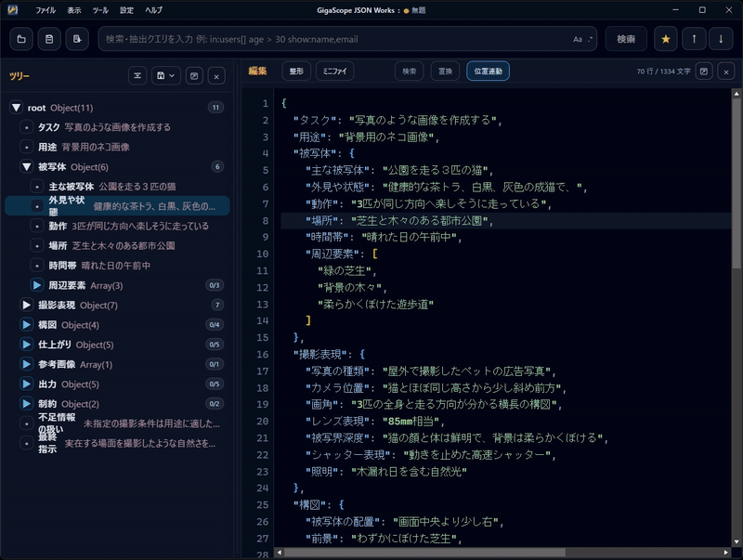Open editor 検索 find button
This screenshot has width=743, height=560.
pyautogui.click(x=410, y=72)
